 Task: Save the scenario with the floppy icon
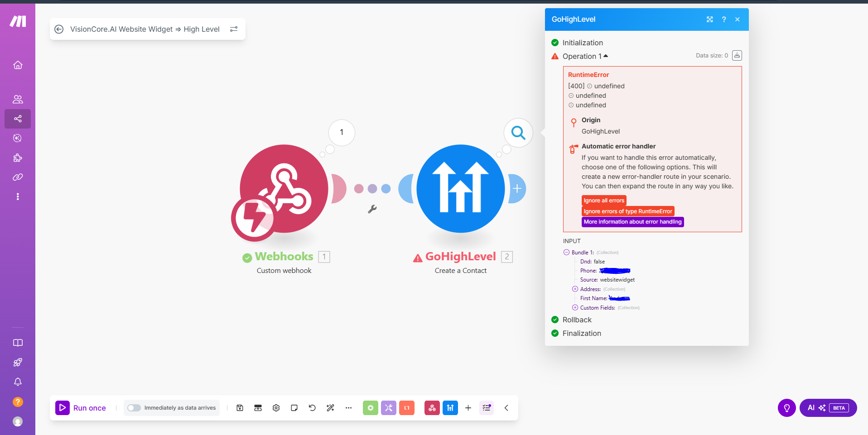click(x=240, y=408)
